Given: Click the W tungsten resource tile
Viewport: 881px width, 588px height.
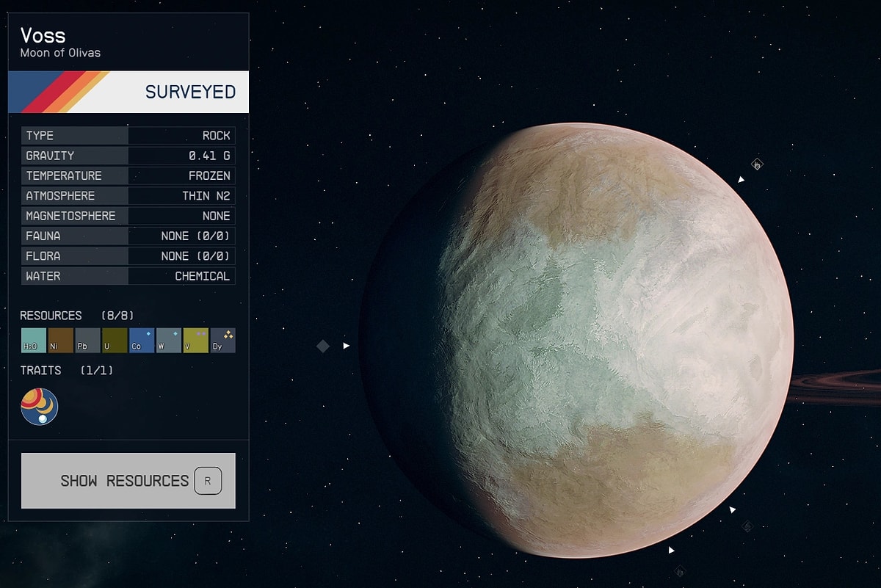Looking at the screenshot, I should (x=169, y=341).
